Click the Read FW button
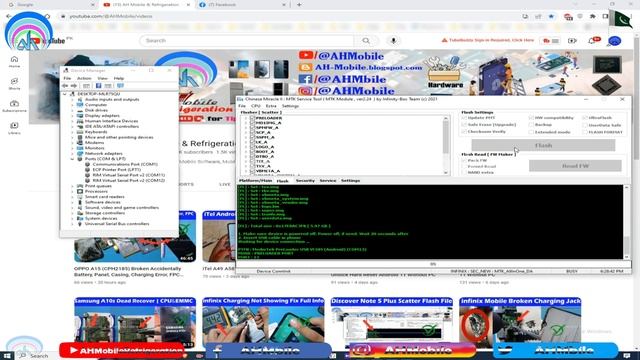This screenshot has width=640, height=360. tap(575, 166)
